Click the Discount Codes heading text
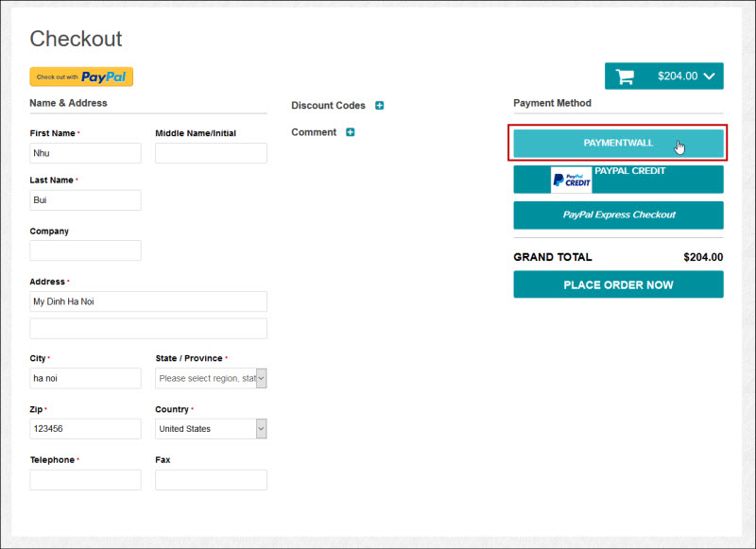756x549 pixels. tap(328, 106)
